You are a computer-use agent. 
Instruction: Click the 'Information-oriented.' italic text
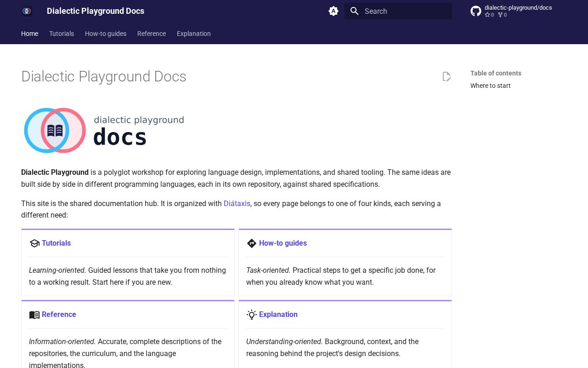[x=62, y=341]
